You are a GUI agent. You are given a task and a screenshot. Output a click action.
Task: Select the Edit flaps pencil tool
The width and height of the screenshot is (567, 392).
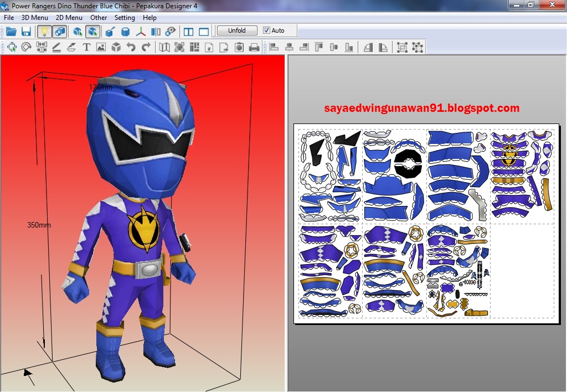pos(56,47)
